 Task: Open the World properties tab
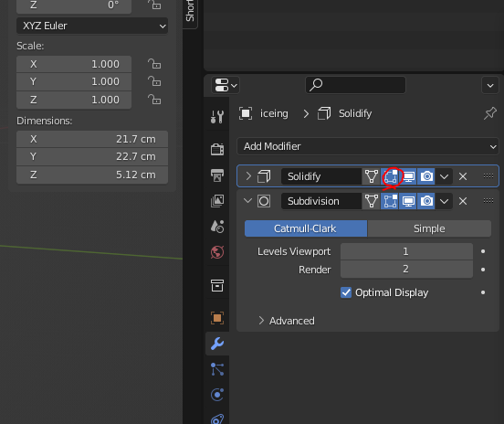(217, 252)
